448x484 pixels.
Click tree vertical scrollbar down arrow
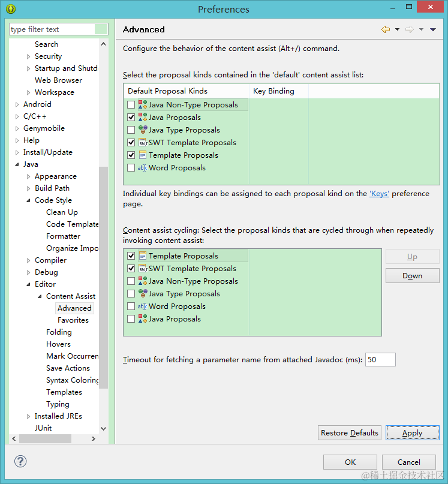103,428
